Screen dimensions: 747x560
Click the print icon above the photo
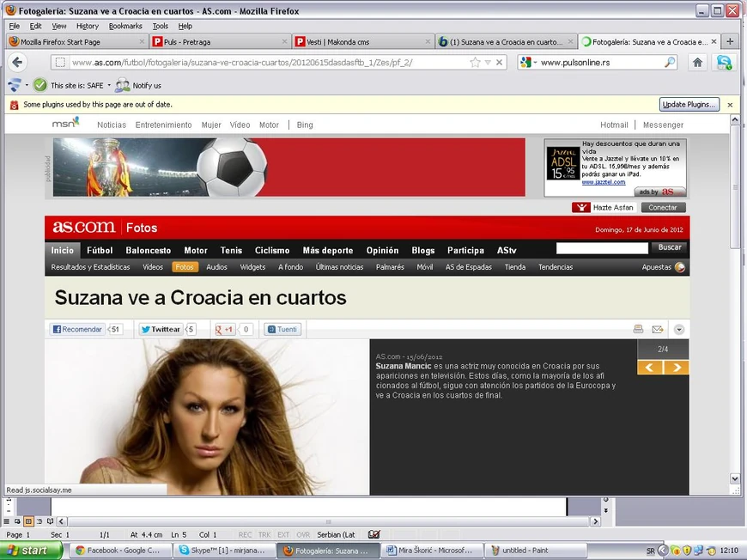(x=638, y=329)
